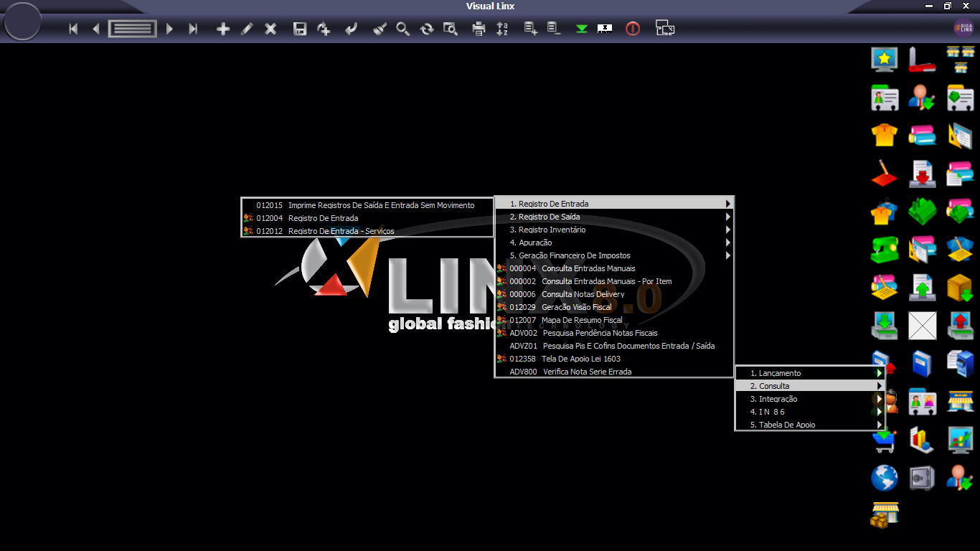Go to first record in toolbar
This screenshot has width=980, height=551.
[x=73, y=29]
